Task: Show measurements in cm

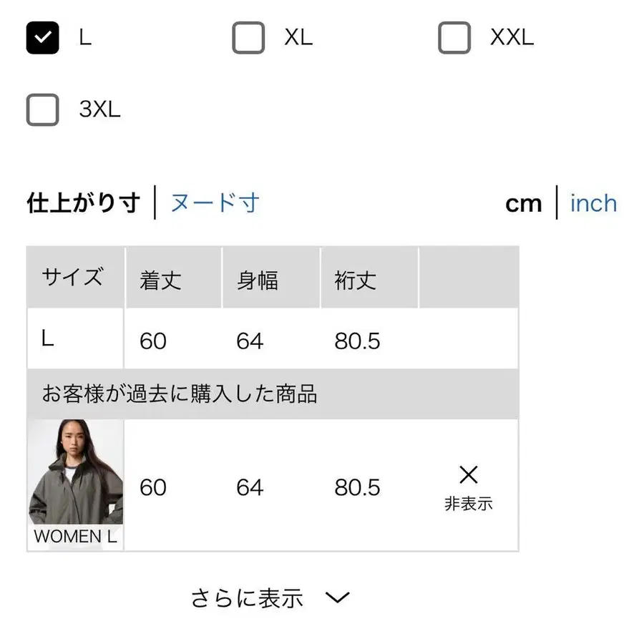Action: [523, 204]
